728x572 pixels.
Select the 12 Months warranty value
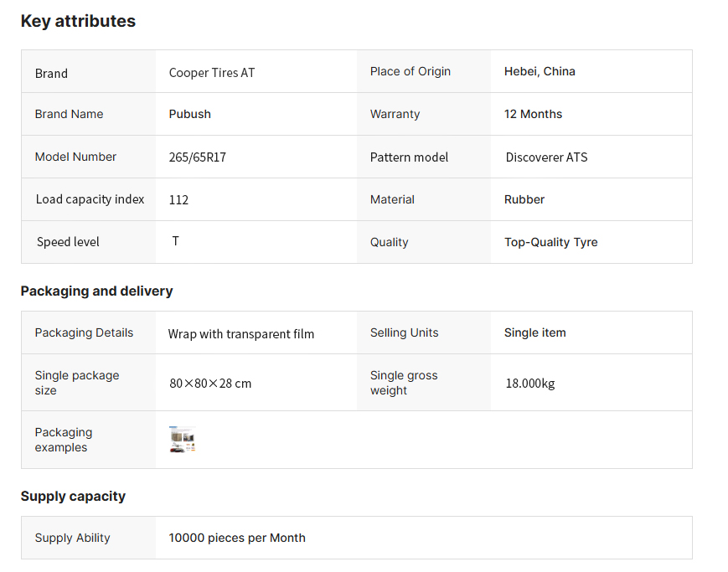coord(533,114)
